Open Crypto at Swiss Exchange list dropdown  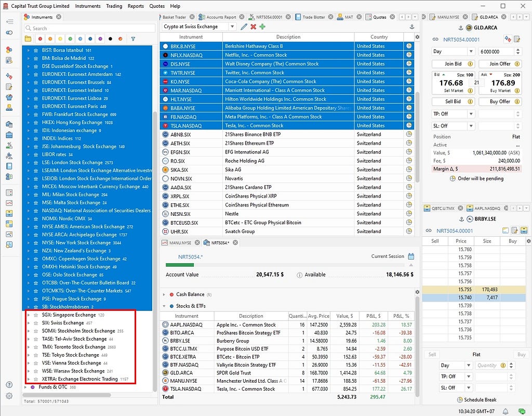click(x=232, y=27)
